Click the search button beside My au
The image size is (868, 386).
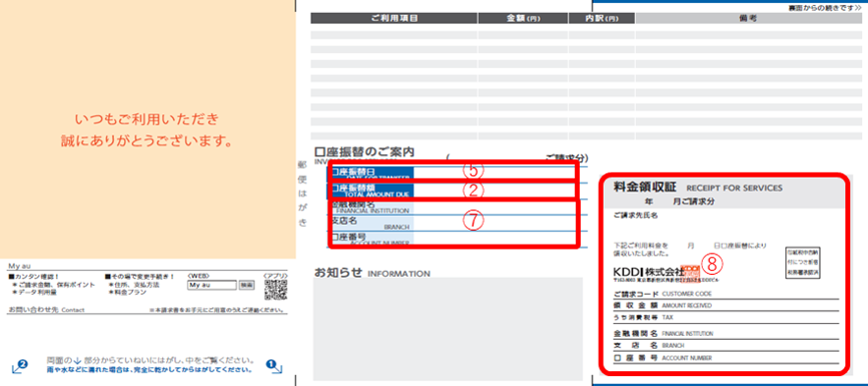click(x=247, y=285)
